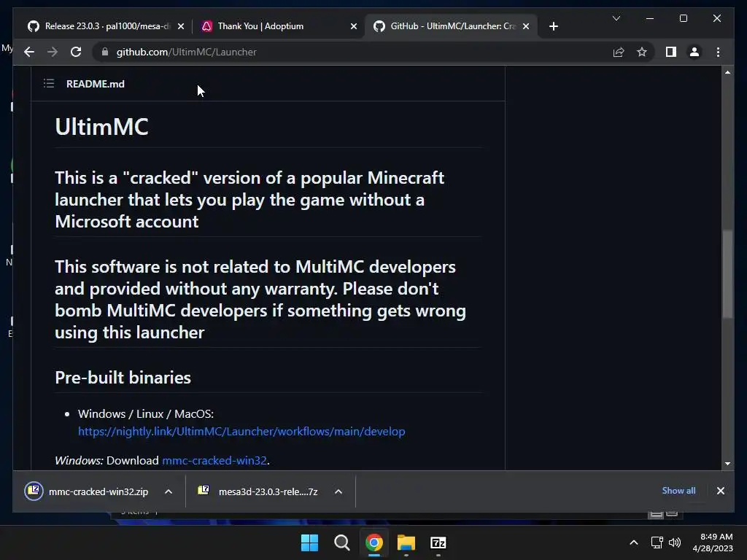The image size is (747, 560).
Task: Open the Windows Start menu
Action: point(309,542)
